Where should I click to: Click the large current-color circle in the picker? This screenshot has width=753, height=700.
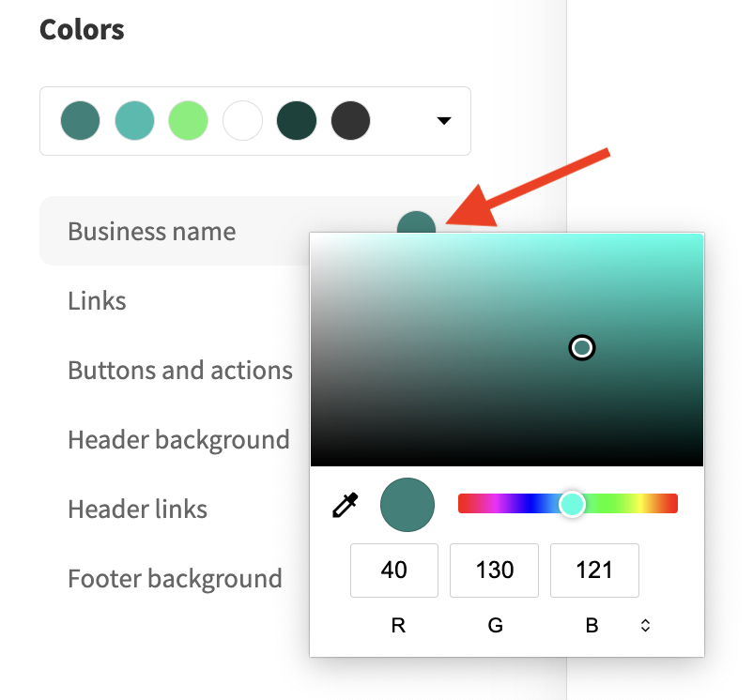407,504
